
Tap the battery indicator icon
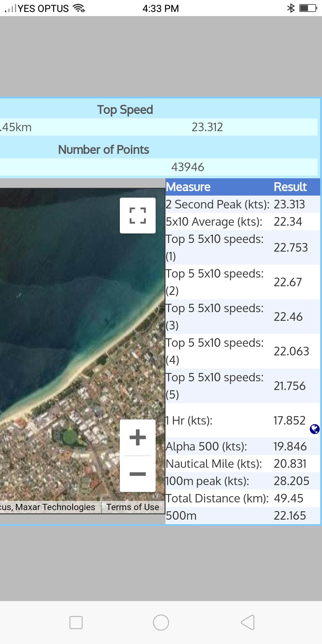pyautogui.click(x=308, y=8)
